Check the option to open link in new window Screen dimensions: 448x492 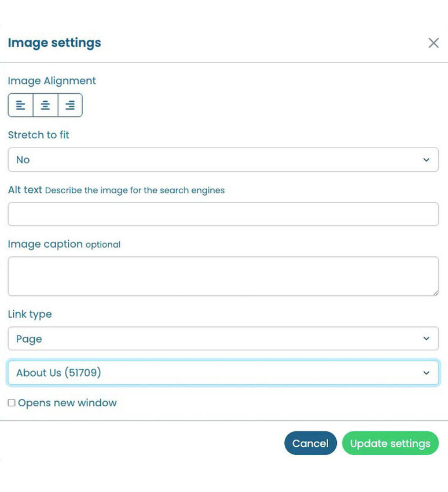[11, 402]
